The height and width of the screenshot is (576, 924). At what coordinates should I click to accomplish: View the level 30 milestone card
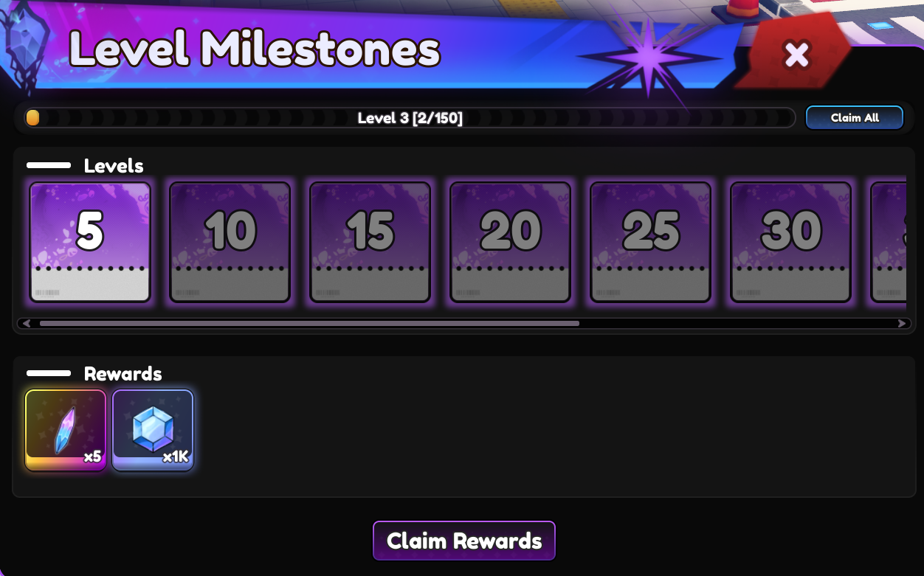tap(791, 243)
